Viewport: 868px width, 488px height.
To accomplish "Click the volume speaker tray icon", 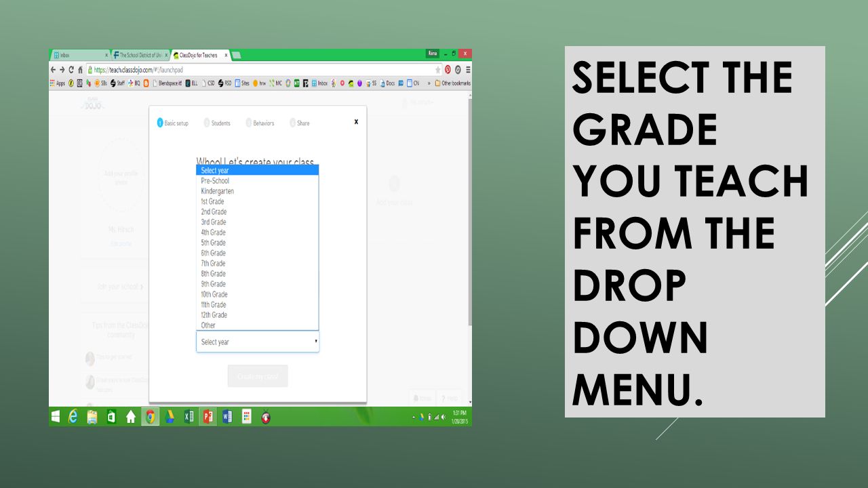I will point(443,417).
